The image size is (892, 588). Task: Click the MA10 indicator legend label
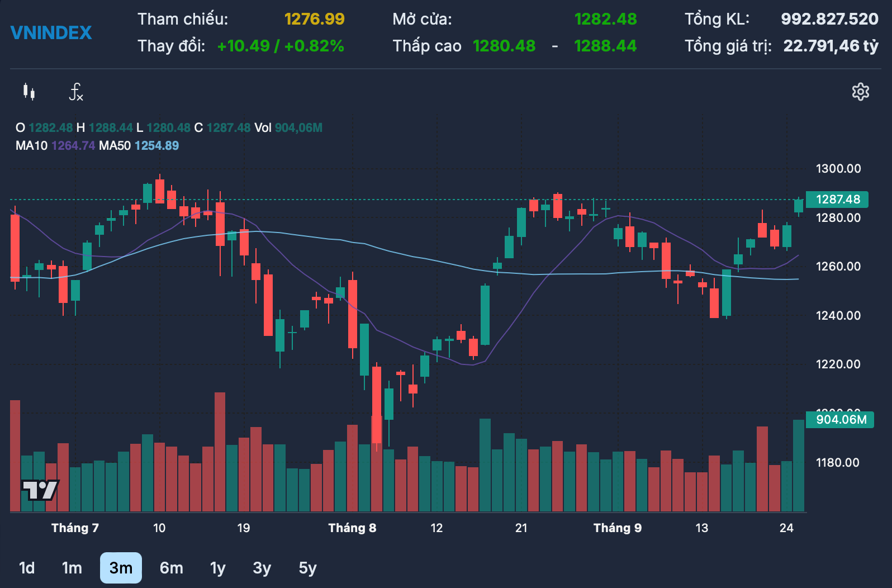(x=31, y=146)
